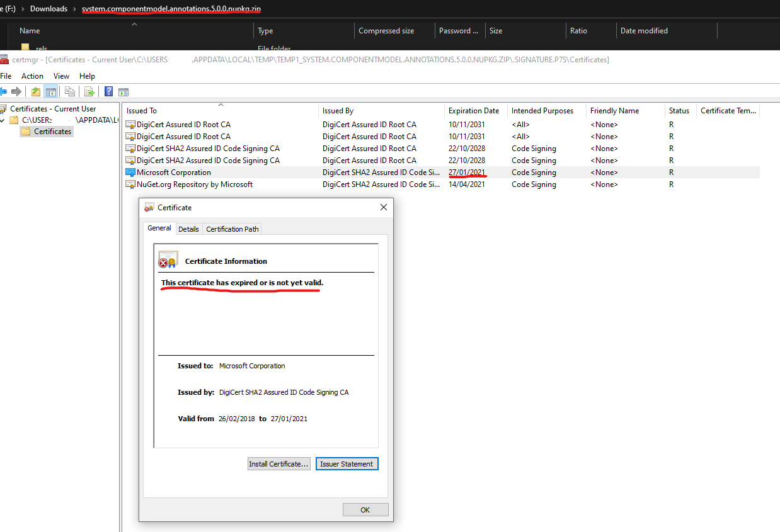This screenshot has width=780, height=532.
Task: Sort by Issued By column header
Action: 382,111
